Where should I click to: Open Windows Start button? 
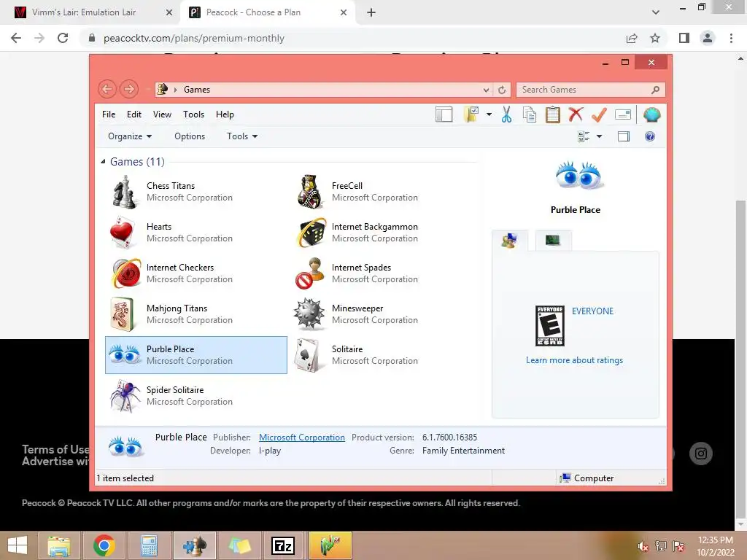(x=18, y=545)
